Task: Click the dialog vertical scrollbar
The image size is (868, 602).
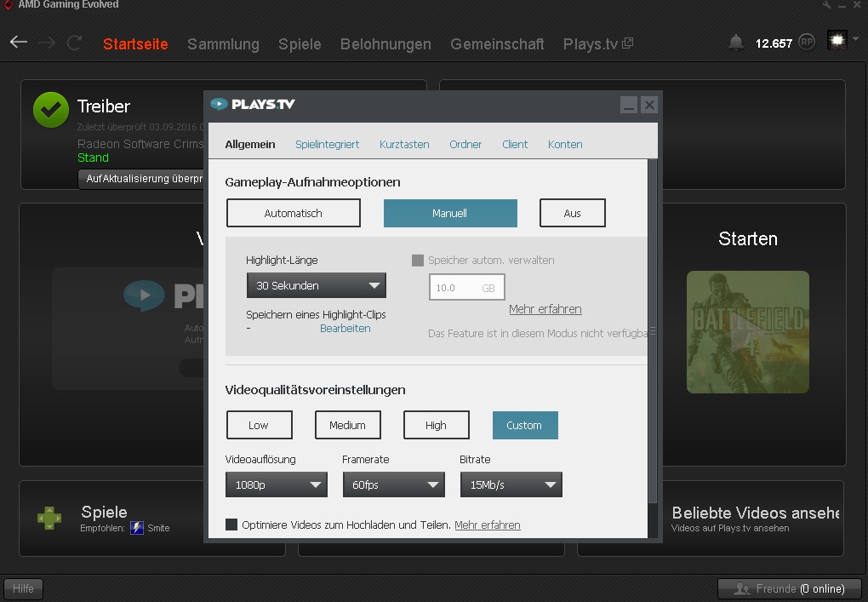Action: (653, 332)
